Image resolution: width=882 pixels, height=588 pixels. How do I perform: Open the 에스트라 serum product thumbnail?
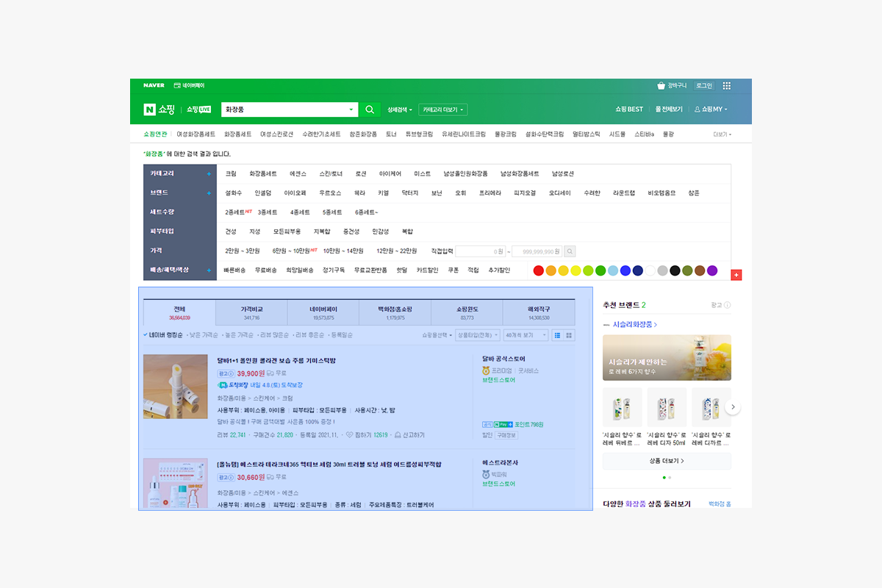pyautogui.click(x=176, y=484)
